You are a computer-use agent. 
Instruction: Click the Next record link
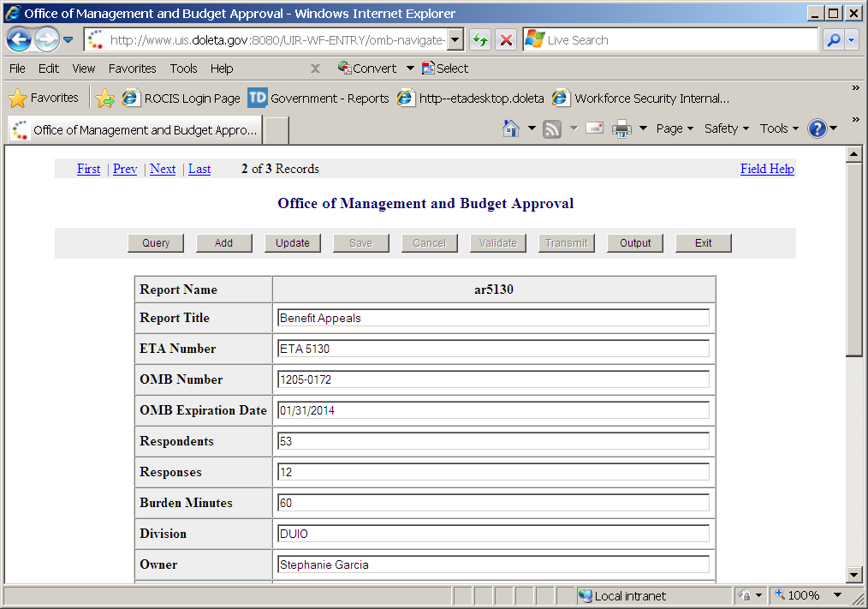[x=163, y=169]
